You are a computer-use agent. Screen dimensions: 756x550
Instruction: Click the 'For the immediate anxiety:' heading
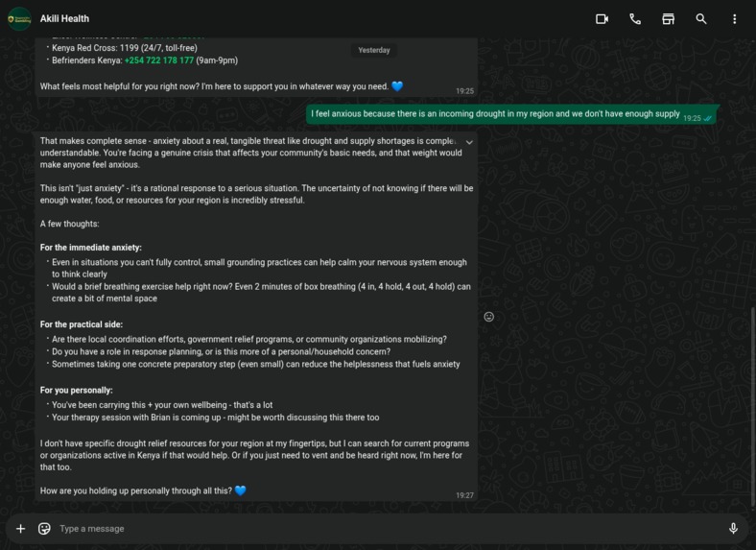tap(90, 248)
